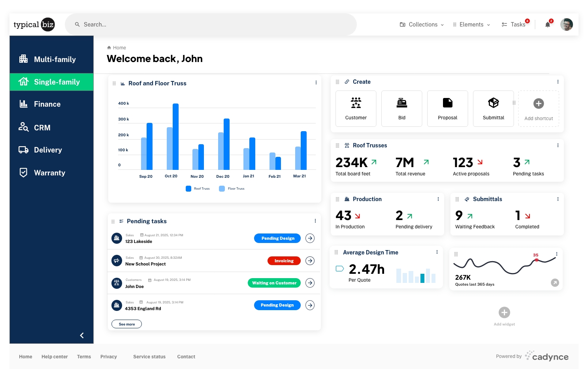Click the 123 Lakeside task avatar icon
Screen dimensions: 588x369
point(117,238)
